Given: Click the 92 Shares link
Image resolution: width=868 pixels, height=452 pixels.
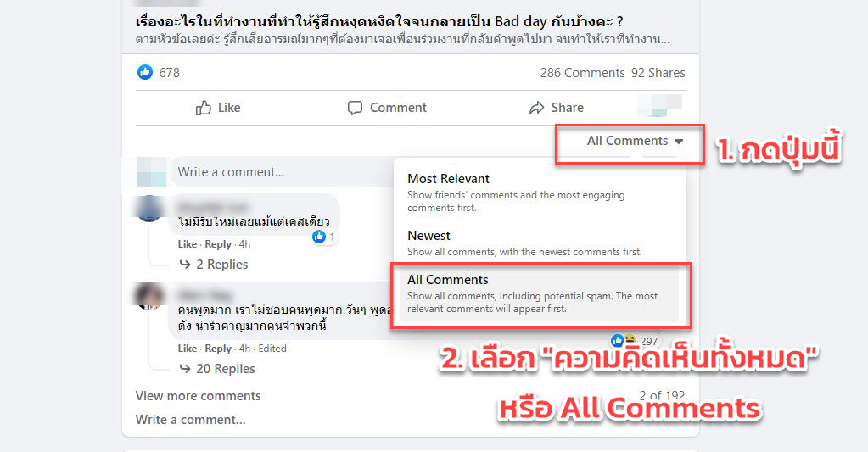Looking at the screenshot, I should pos(658,73).
